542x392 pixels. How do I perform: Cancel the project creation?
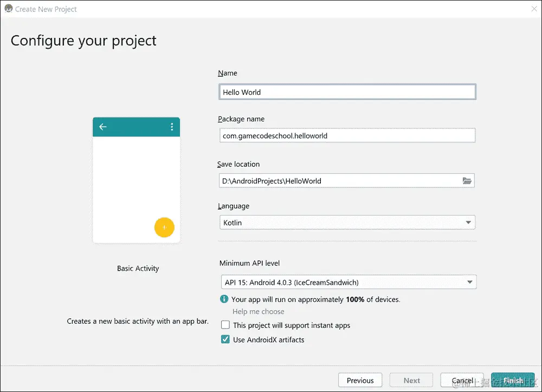[462, 380]
